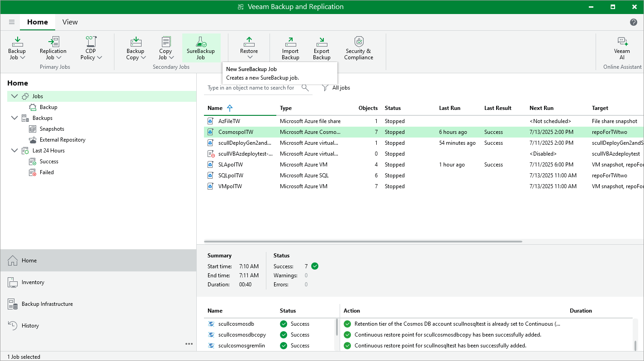This screenshot has height=361, width=644.
Task: Collapse the Last 24 Hours node
Action: click(x=15, y=151)
